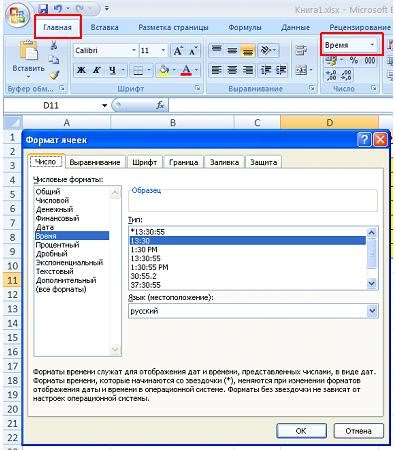Open the Формулы ribbon tab
The height and width of the screenshot is (450, 395).
[x=245, y=27]
